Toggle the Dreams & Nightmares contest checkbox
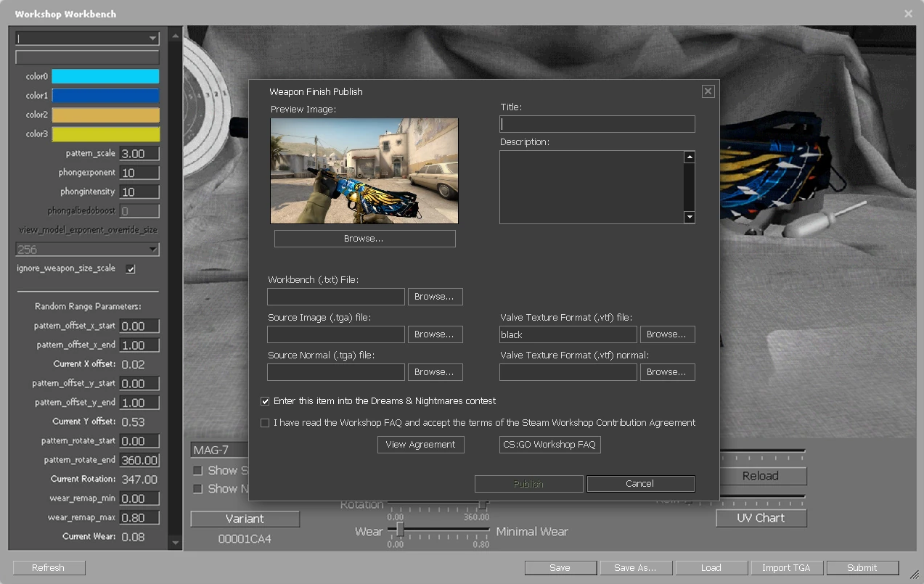The image size is (924, 584). coord(265,401)
